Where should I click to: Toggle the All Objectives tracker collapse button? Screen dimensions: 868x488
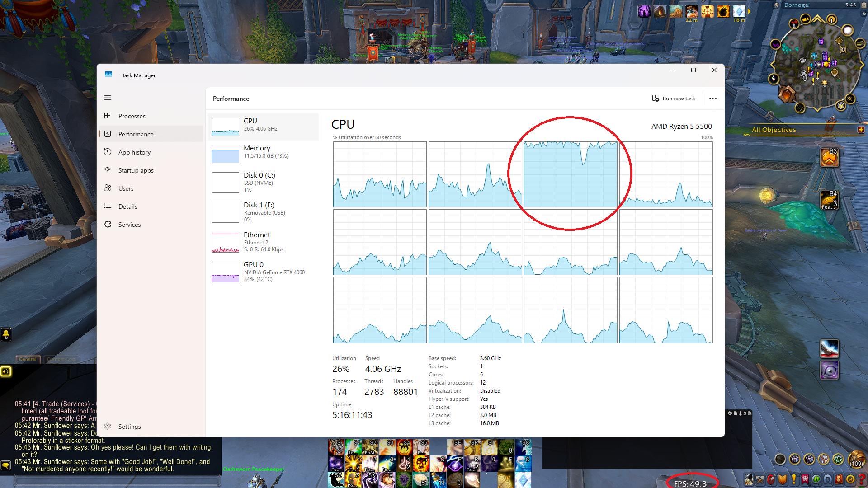(x=861, y=130)
